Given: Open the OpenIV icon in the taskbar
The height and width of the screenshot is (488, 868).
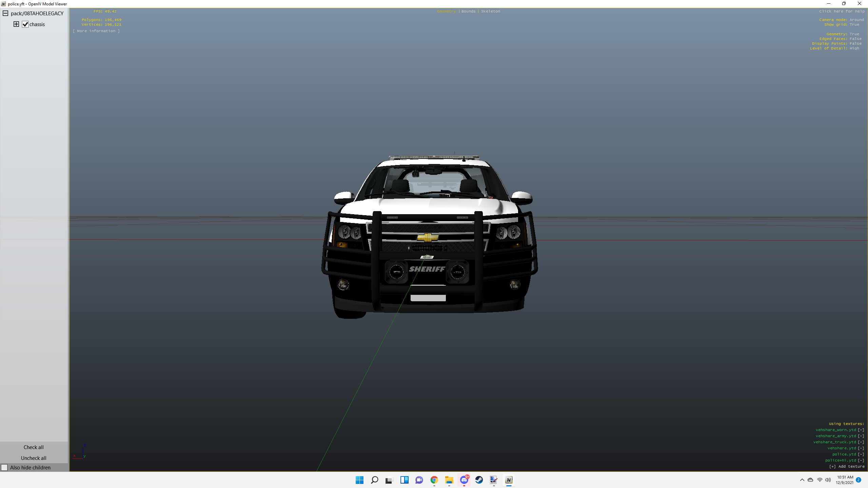Looking at the screenshot, I should (x=509, y=480).
